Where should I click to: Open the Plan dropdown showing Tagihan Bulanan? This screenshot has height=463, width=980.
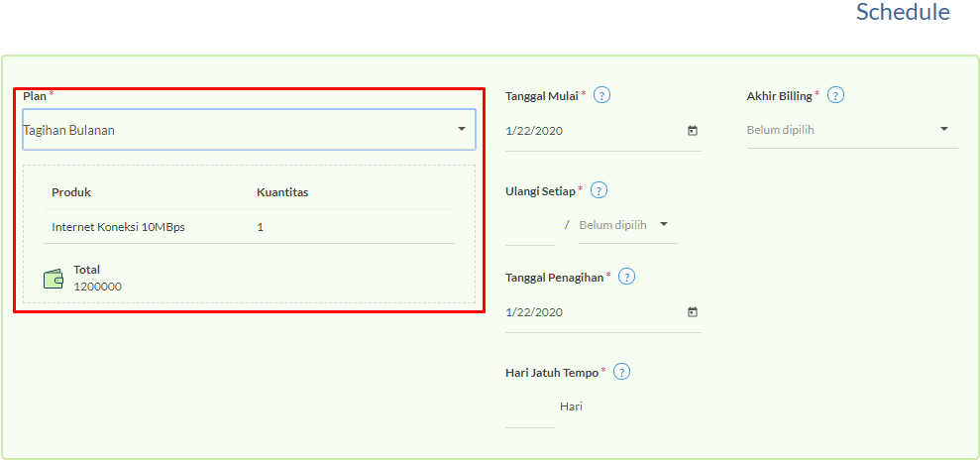[249, 130]
